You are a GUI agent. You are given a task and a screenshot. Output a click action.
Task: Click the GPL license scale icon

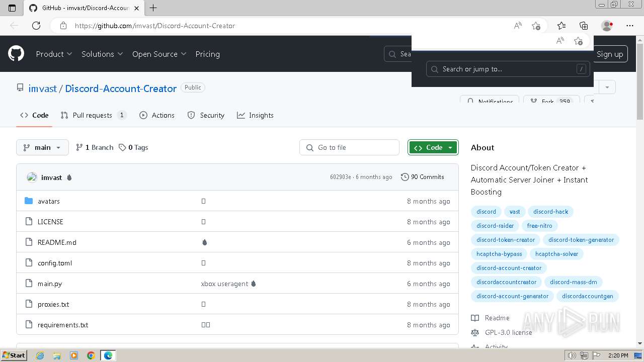(475, 332)
